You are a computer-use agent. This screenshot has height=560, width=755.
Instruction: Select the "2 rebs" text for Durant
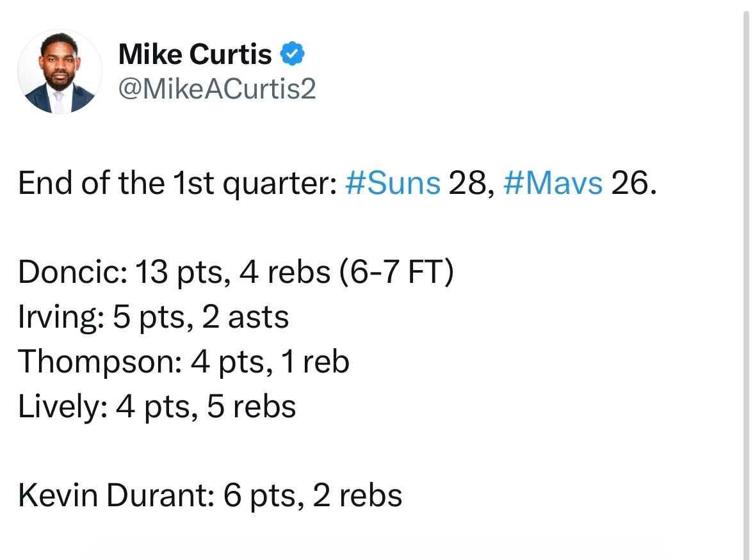(357, 495)
